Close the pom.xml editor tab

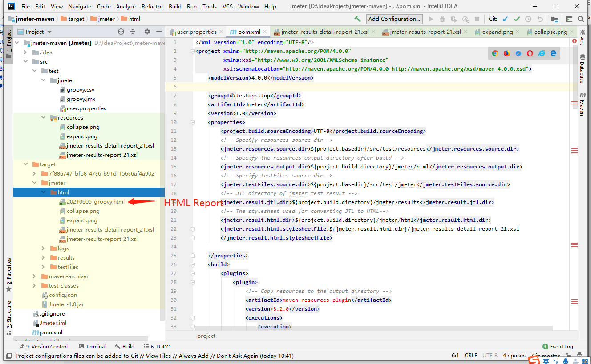click(265, 32)
